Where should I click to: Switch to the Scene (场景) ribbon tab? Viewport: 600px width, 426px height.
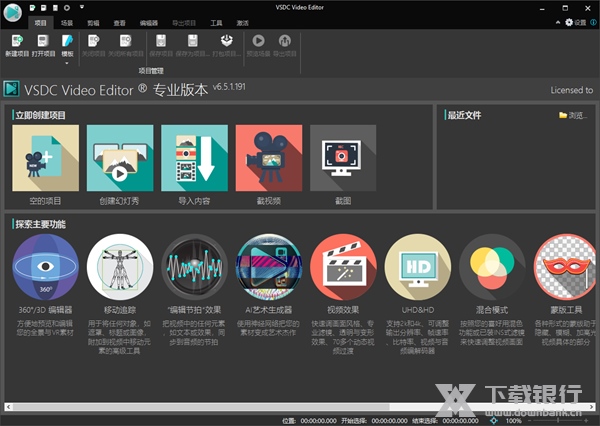pos(67,20)
